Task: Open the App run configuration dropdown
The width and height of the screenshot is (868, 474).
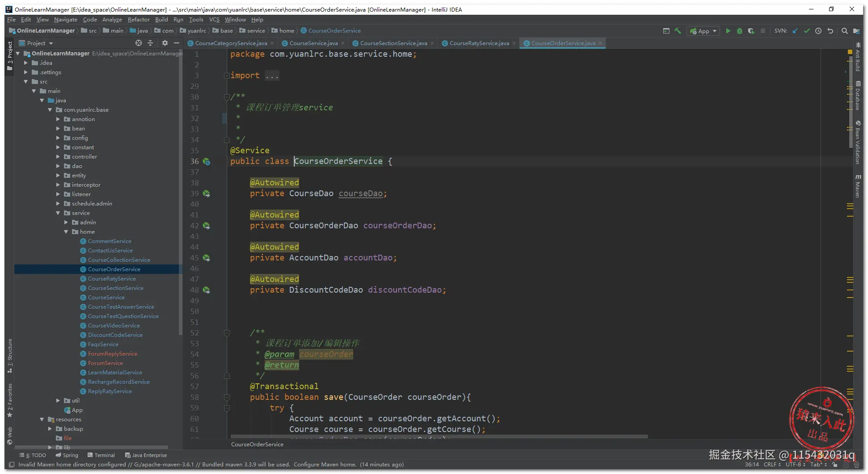Action: [x=704, y=31]
